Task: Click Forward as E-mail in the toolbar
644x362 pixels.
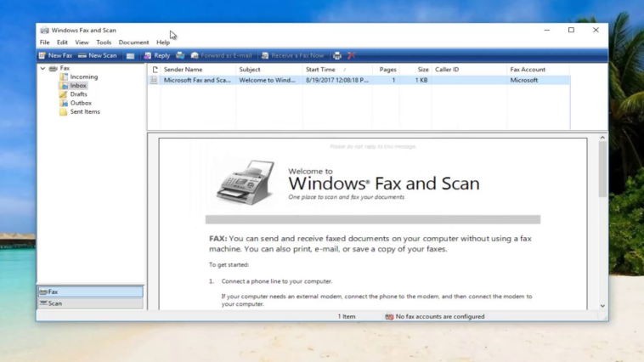Action: pos(222,55)
